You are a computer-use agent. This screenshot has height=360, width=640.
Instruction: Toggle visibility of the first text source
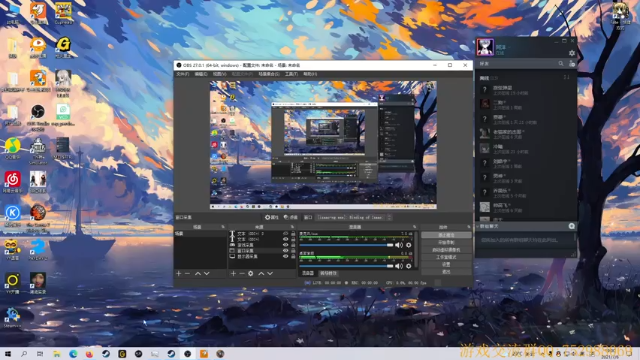click(285, 234)
